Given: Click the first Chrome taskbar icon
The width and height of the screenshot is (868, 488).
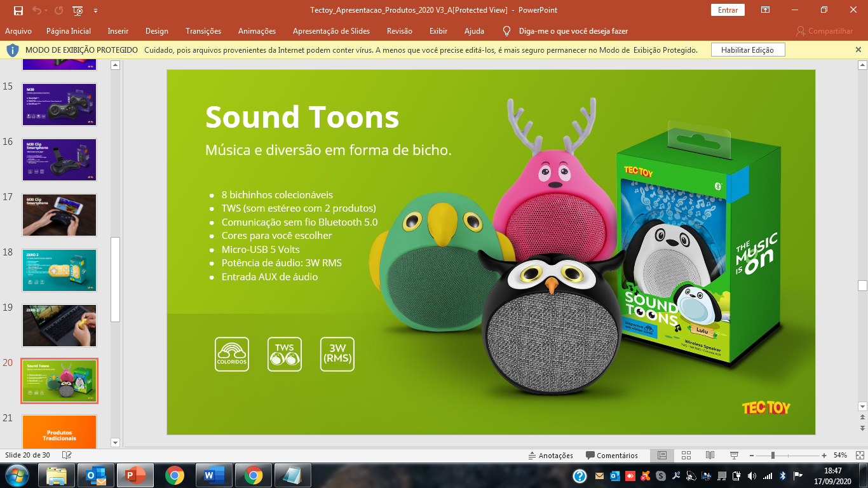Looking at the screenshot, I should 175,475.
